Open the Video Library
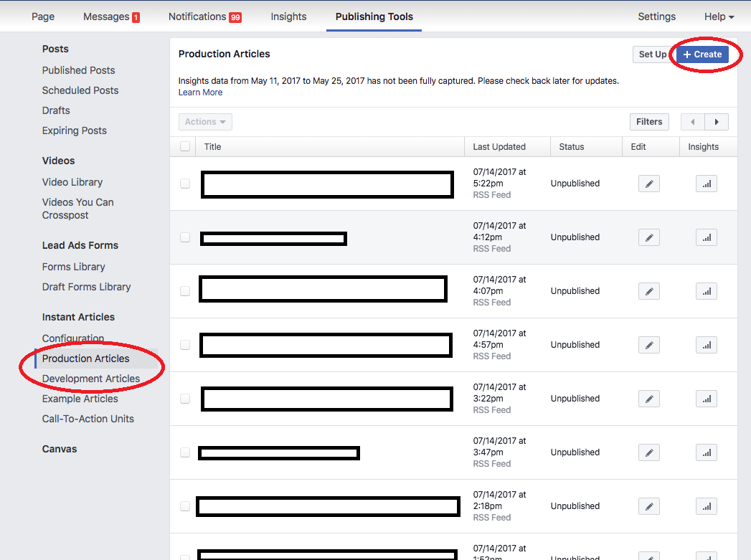The image size is (751, 560). (x=72, y=182)
